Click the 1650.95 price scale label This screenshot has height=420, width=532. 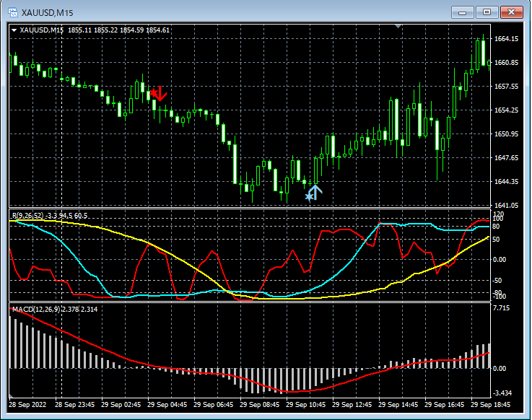pos(507,134)
